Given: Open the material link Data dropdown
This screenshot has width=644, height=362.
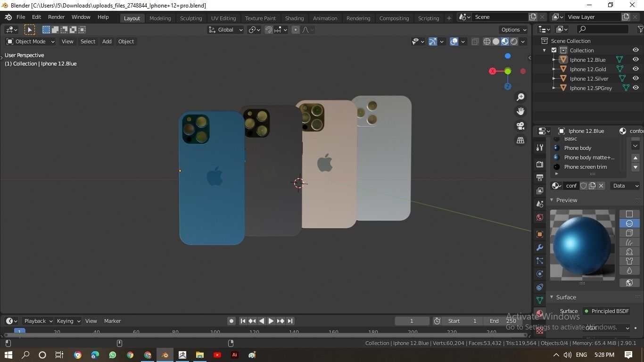Looking at the screenshot, I should click(625, 186).
